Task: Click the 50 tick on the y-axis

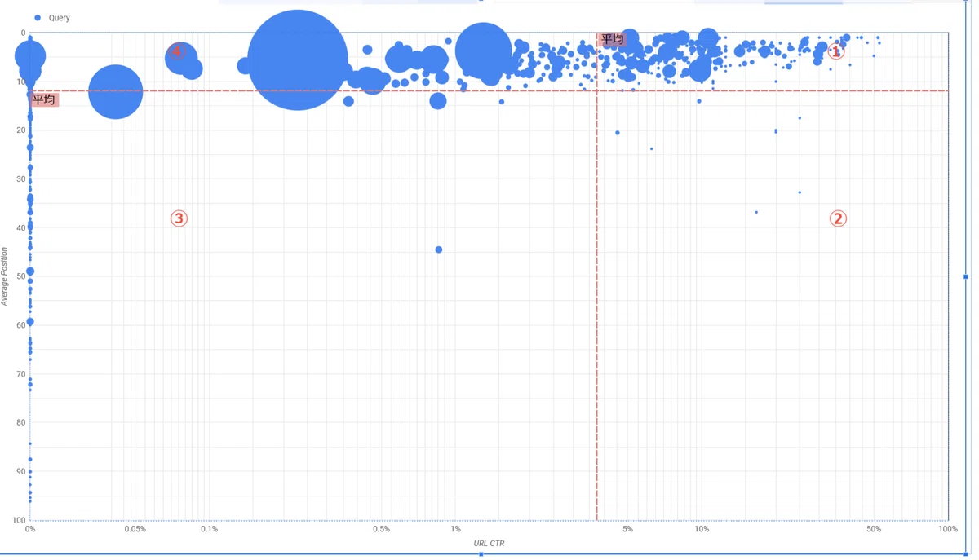Action: coord(21,276)
